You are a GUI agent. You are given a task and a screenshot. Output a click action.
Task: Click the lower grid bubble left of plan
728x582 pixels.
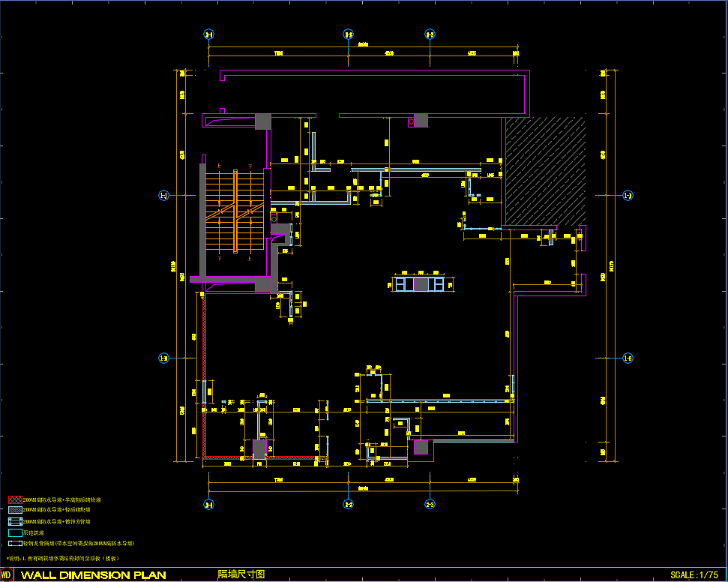(164, 358)
